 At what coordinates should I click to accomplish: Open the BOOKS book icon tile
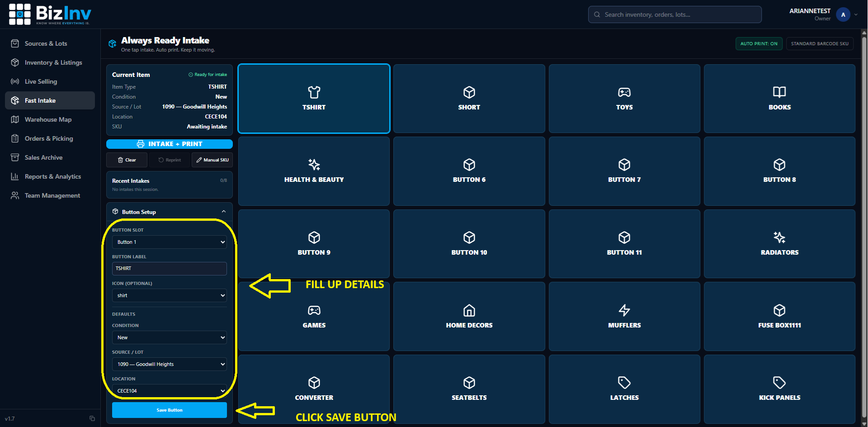779,99
